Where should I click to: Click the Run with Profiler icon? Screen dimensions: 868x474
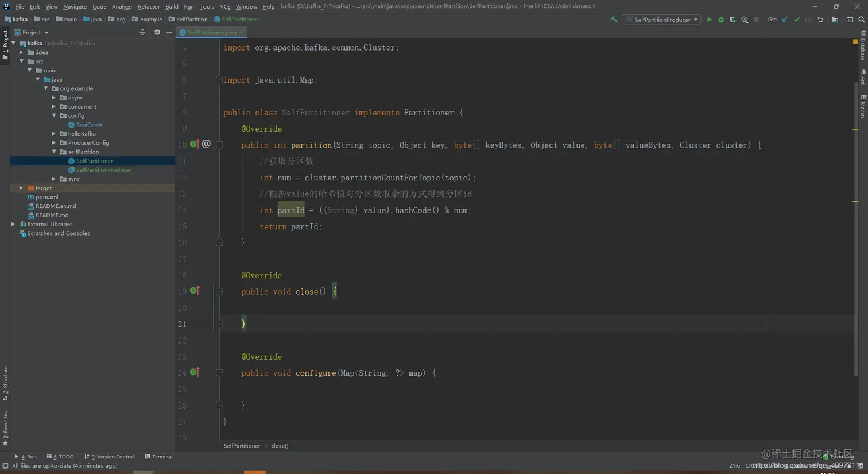[745, 20]
